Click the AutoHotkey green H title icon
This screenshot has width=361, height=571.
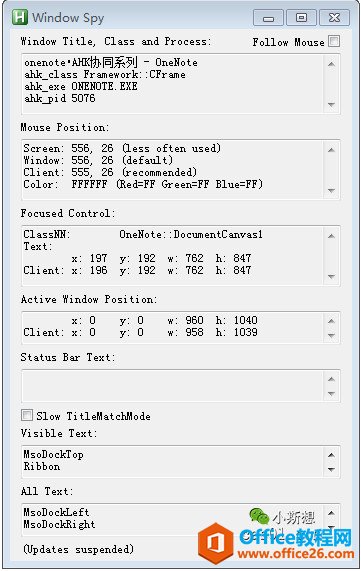20,17
